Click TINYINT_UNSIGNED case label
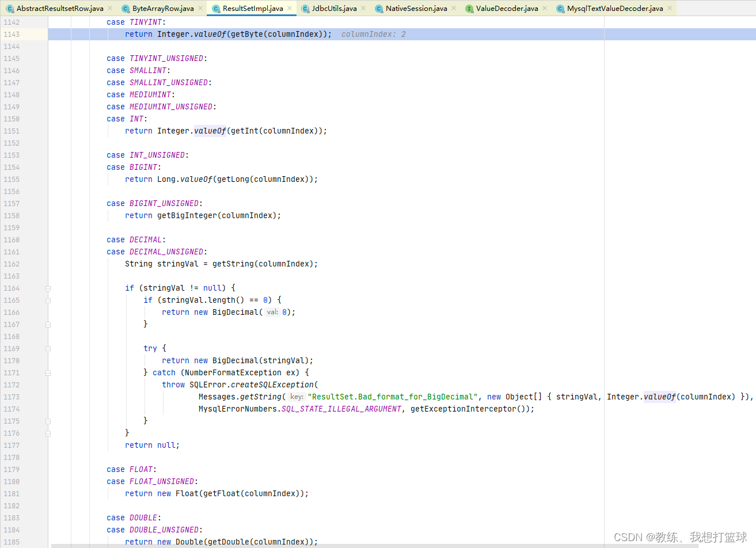 [x=166, y=59]
